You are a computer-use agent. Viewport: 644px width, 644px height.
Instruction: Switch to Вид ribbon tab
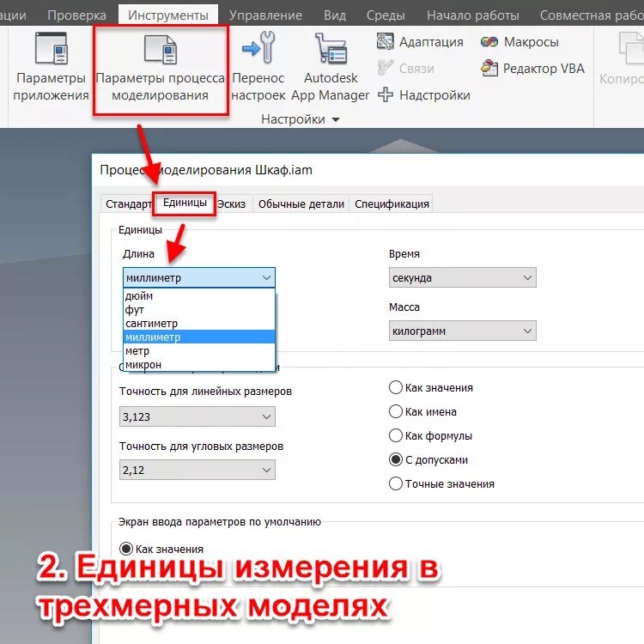click(x=335, y=15)
